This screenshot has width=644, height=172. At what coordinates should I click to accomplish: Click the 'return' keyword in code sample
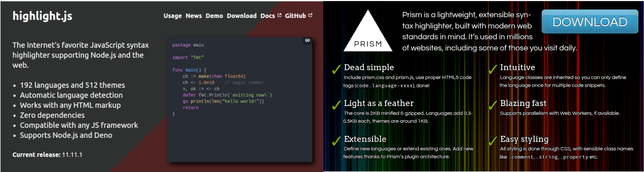[x=191, y=108]
